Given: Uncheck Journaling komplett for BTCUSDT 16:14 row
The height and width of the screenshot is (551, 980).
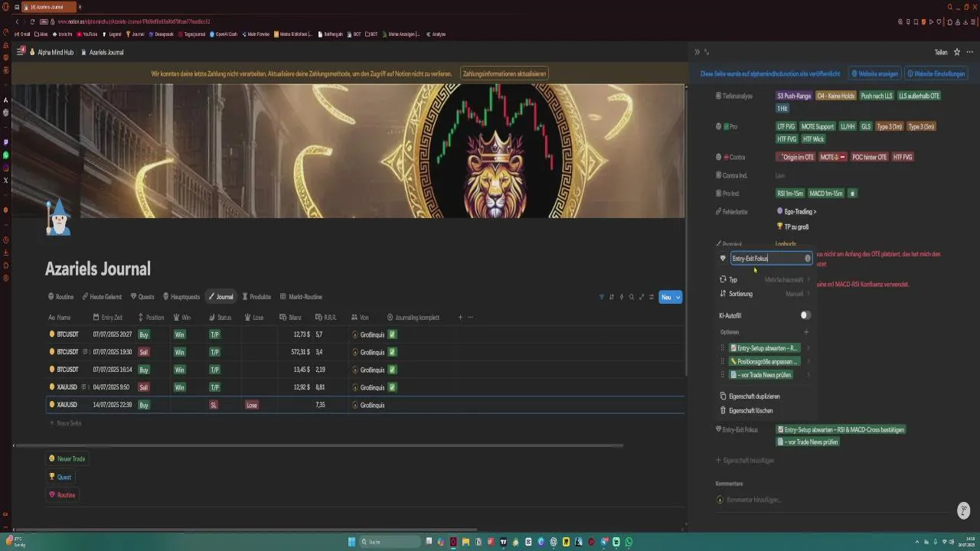Looking at the screenshot, I should pos(391,370).
